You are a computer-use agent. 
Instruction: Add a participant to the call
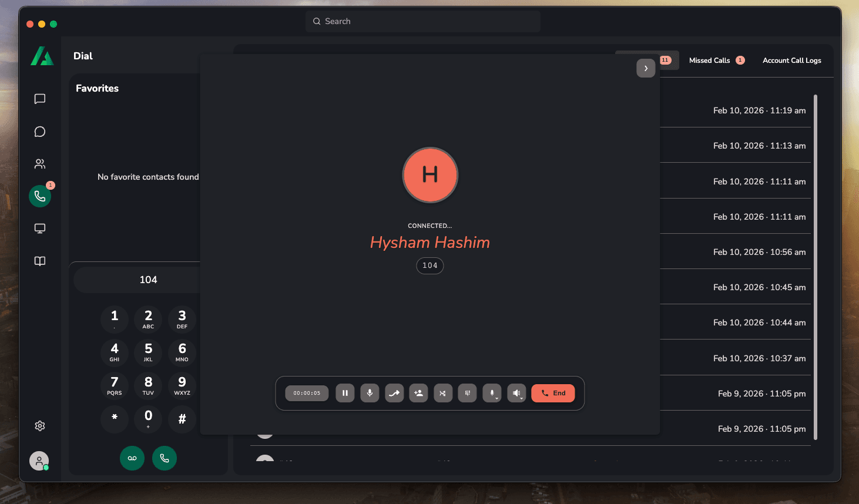click(x=418, y=393)
